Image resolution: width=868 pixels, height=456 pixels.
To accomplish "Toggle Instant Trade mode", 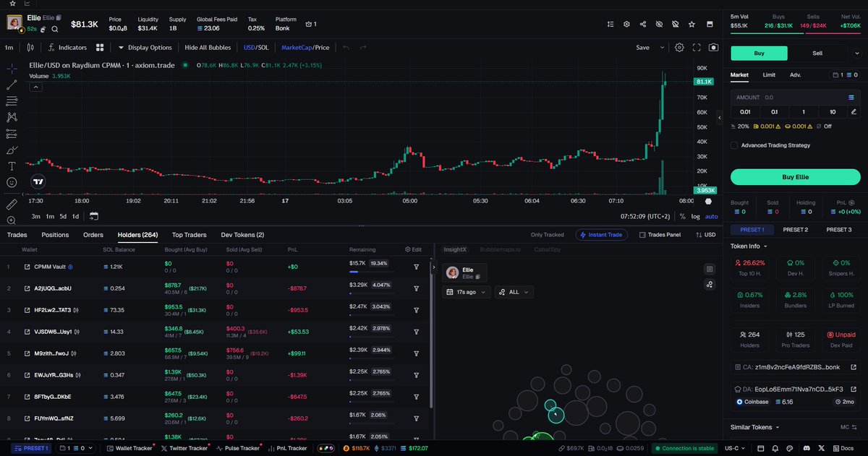I will pos(601,235).
